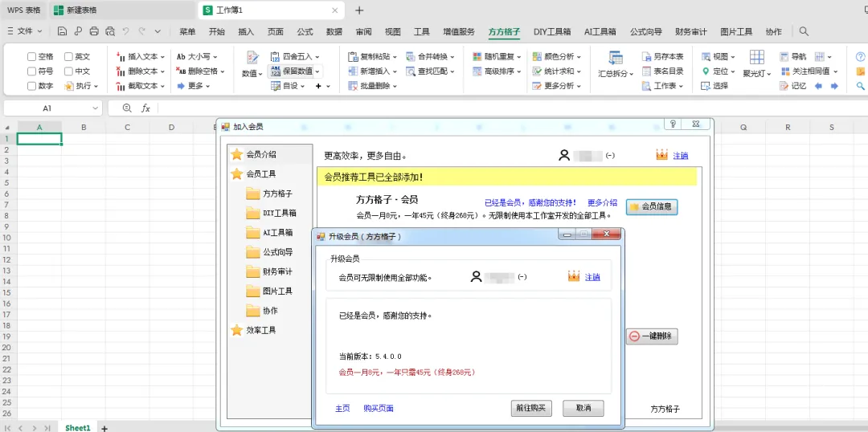Switch to the 开始 ribbon tab

tap(217, 31)
